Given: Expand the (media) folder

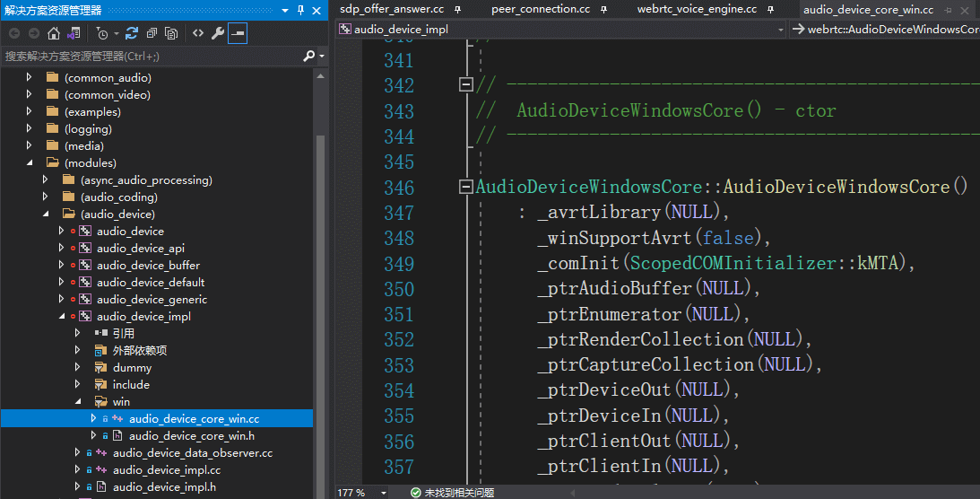Looking at the screenshot, I should (29, 145).
